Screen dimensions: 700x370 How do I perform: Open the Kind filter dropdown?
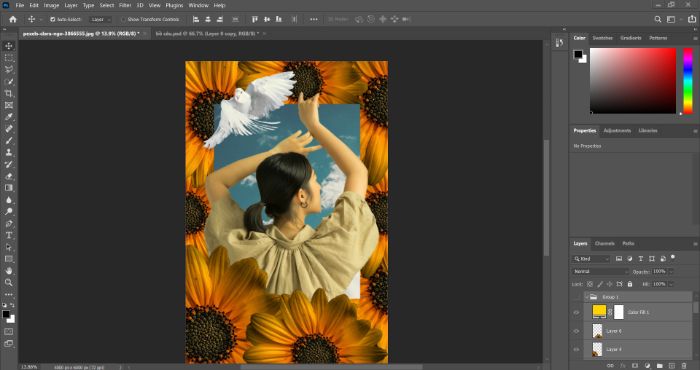point(591,259)
